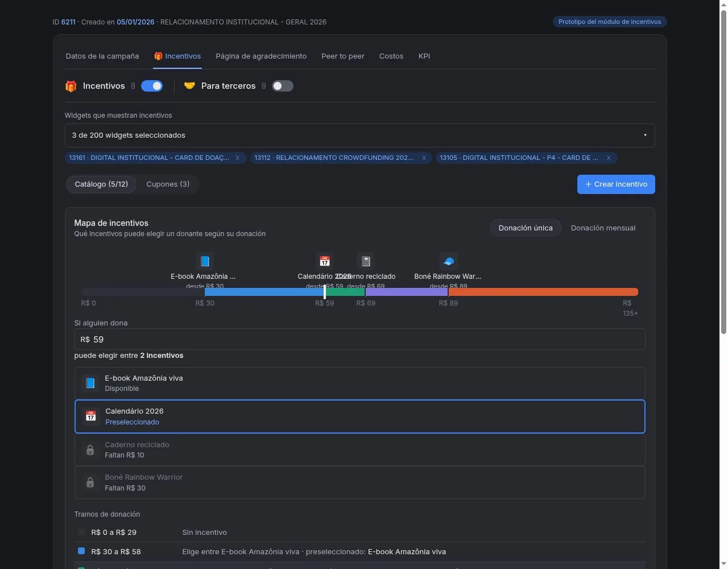The width and height of the screenshot is (728, 569).
Task: Click the handshake icon beside Para terceros
Action: (189, 85)
